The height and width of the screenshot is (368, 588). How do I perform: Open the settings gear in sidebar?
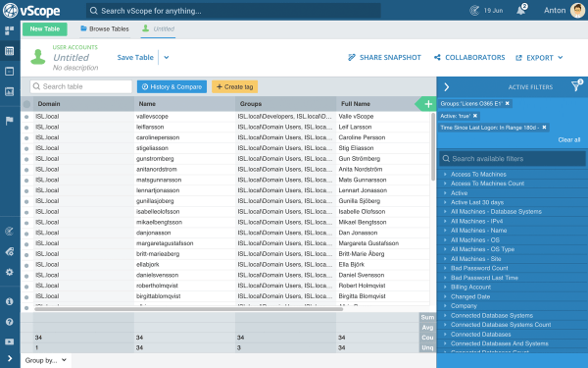pos(10,272)
